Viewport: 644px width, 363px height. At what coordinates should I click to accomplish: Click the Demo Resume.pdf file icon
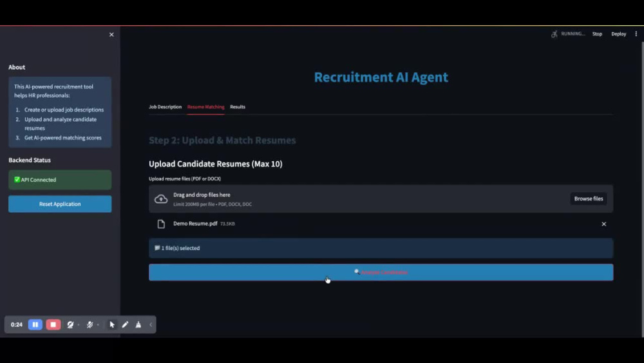pos(161,224)
